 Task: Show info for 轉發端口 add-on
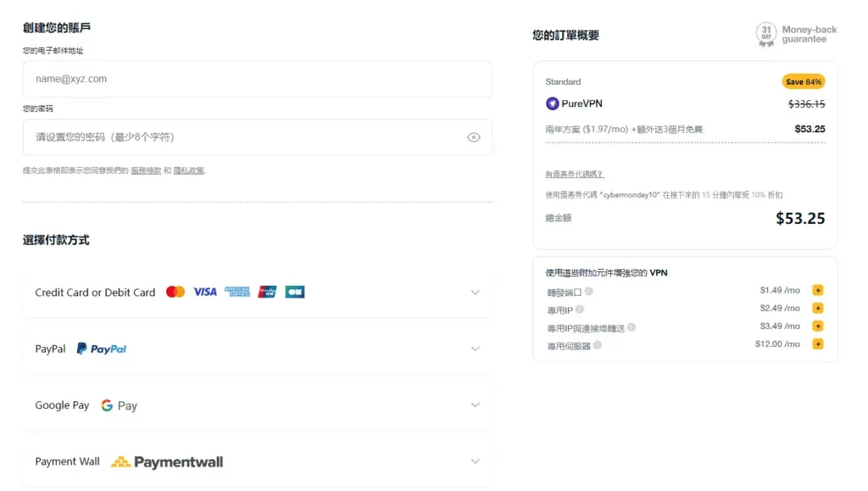[x=588, y=291]
